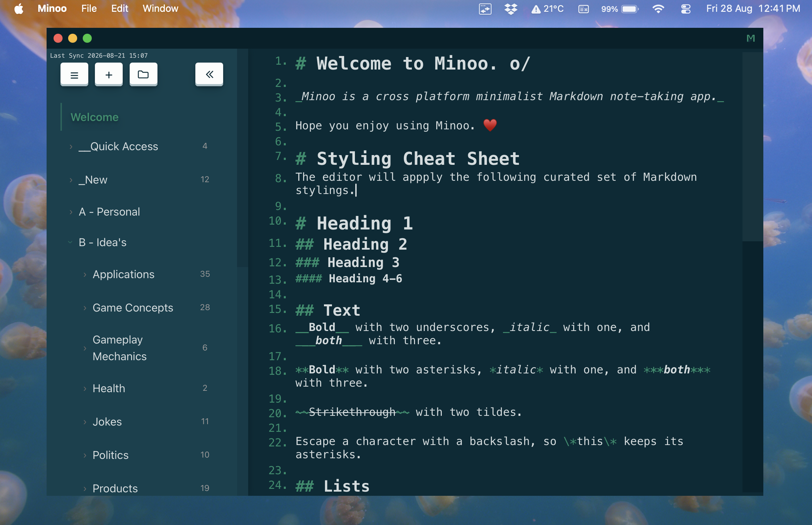Open the hamburger menu button in sidebar
Screen dimensions: 812x525
(74, 74)
